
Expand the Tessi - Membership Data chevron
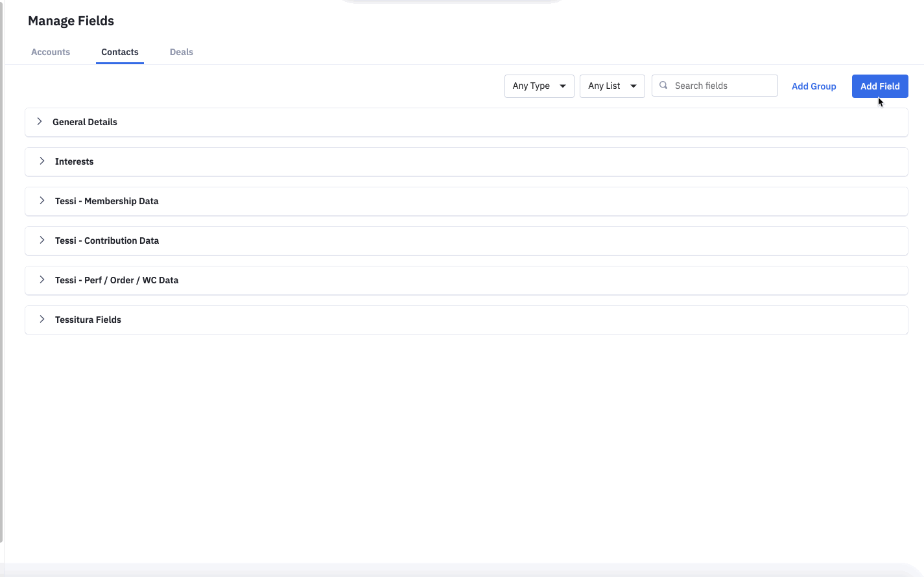click(x=42, y=200)
